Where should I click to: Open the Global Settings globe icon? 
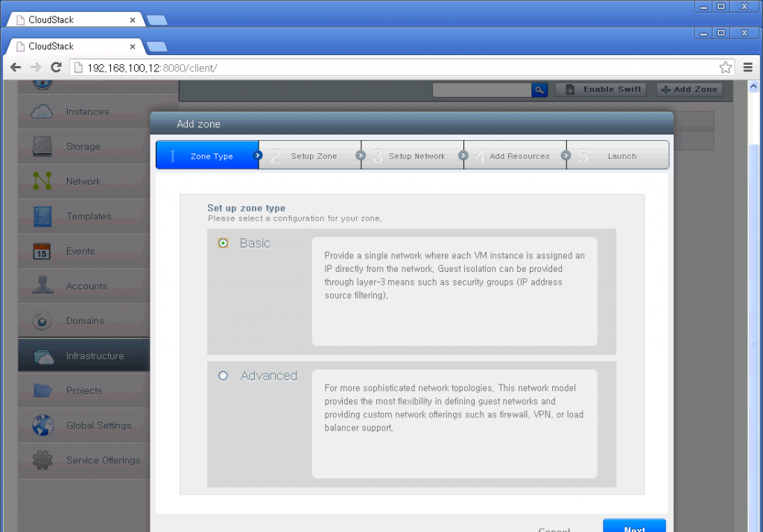point(41,425)
